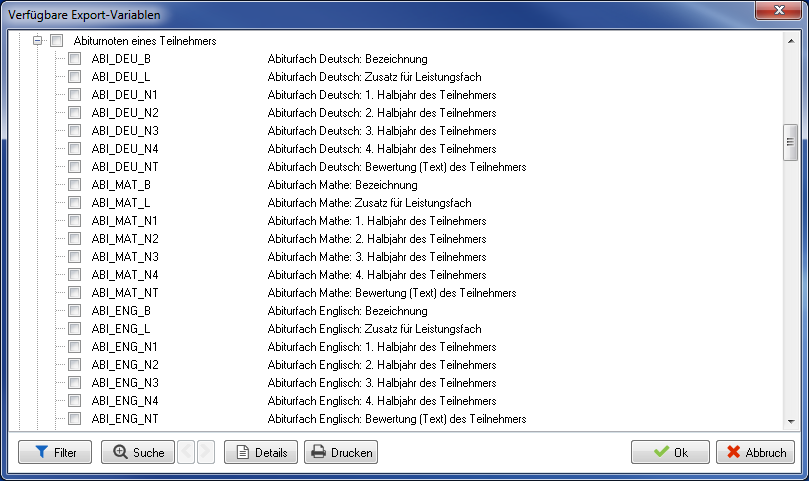
Task: Tick the ABI_DEU_B checkbox
Action: pyautogui.click(x=74, y=58)
